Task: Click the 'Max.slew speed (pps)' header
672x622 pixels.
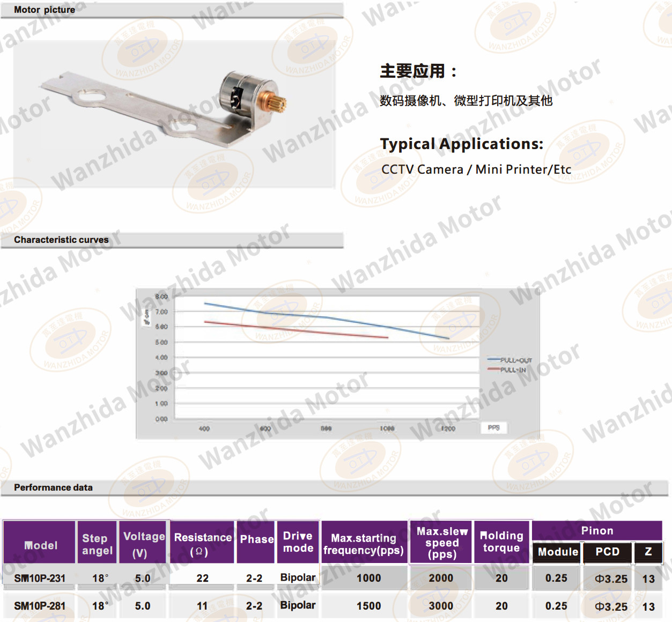Action: (441, 543)
